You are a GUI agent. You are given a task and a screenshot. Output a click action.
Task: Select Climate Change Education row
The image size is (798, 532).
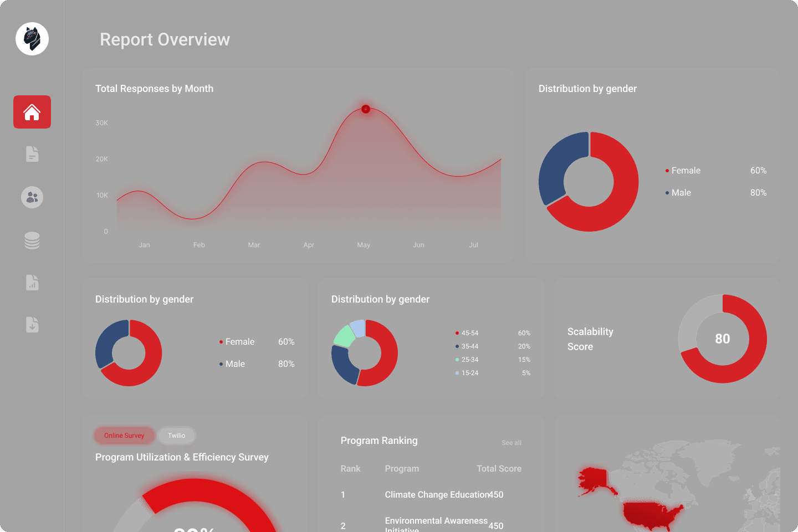[431, 495]
